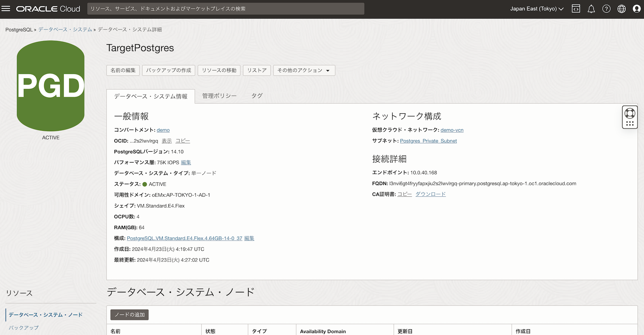Open the demo compartment link
The height and width of the screenshot is (335, 644).
click(163, 130)
